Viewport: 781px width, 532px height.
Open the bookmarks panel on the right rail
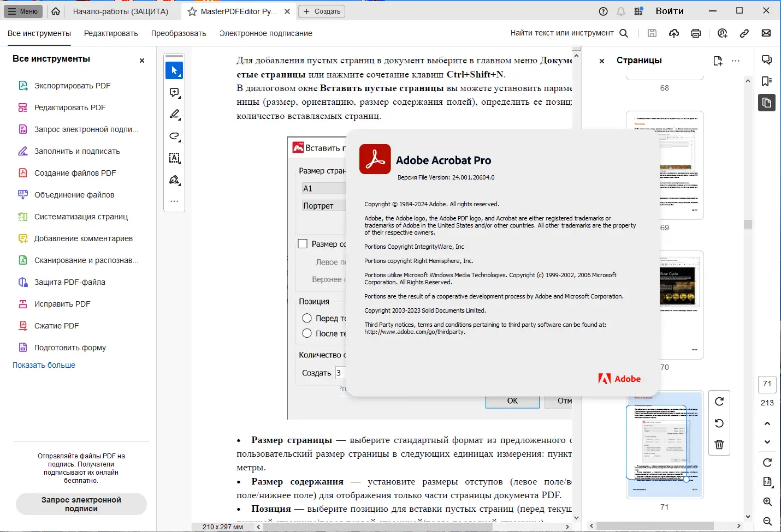767,81
